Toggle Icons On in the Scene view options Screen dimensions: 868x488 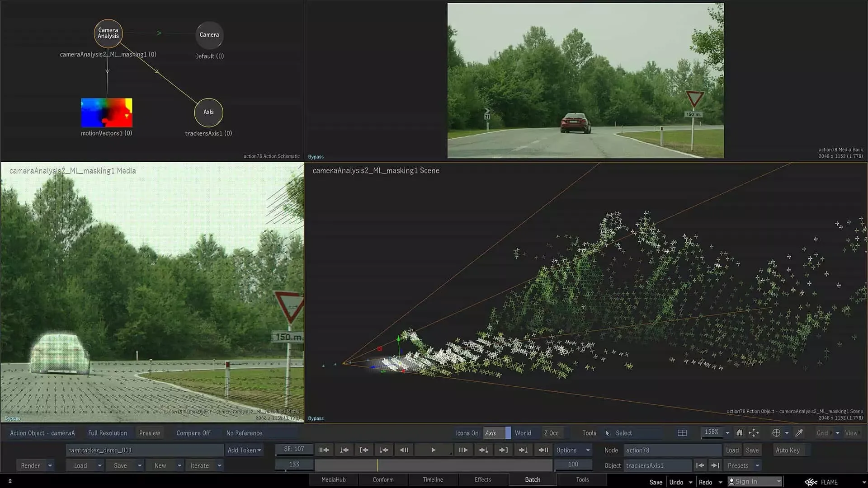tap(467, 432)
